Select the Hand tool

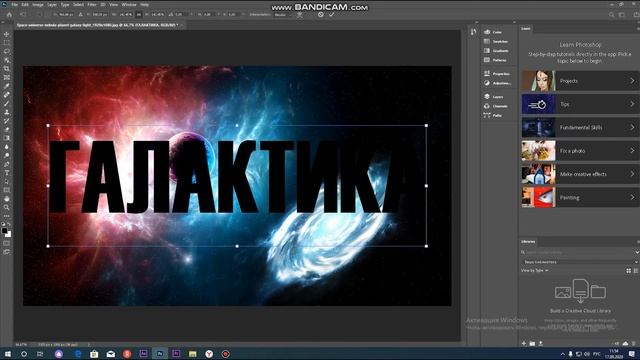(x=7, y=199)
